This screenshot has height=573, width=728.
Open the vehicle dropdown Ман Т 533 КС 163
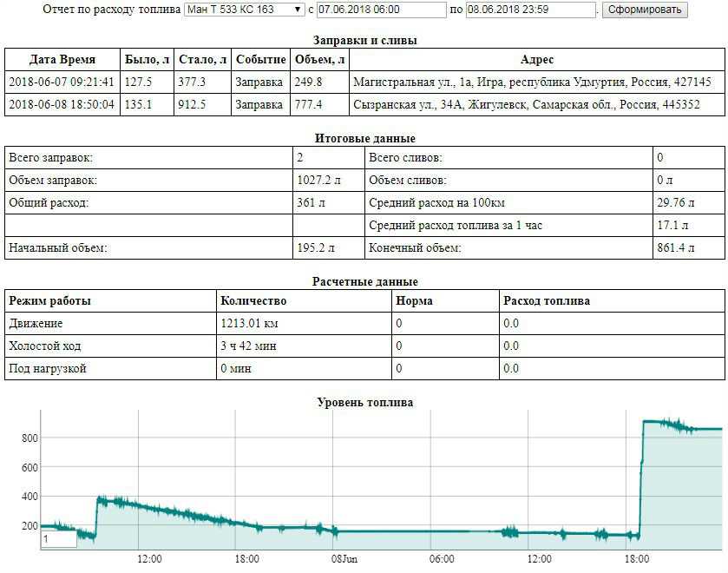click(244, 10)
